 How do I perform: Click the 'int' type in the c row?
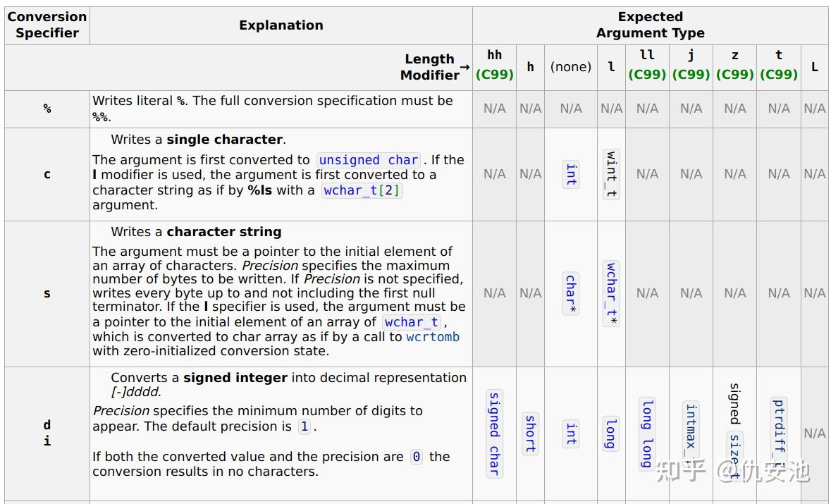(x=571, y=174)
